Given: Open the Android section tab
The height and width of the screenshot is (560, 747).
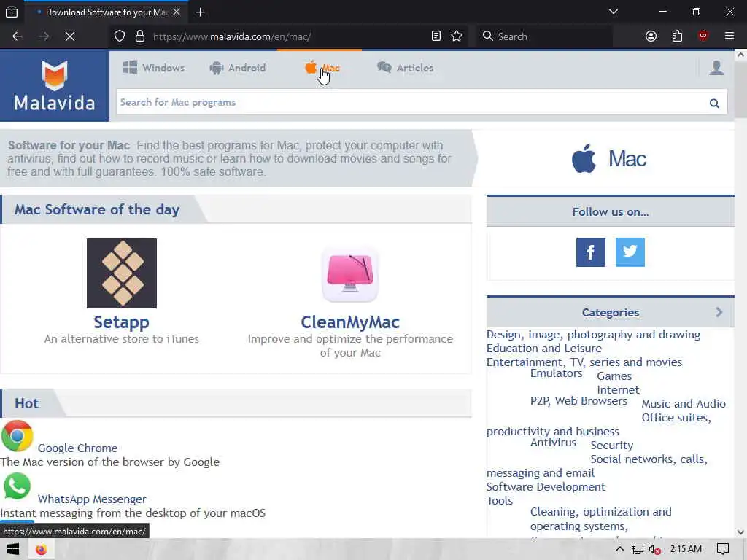Looking at the screenshot, I should 237,68.
